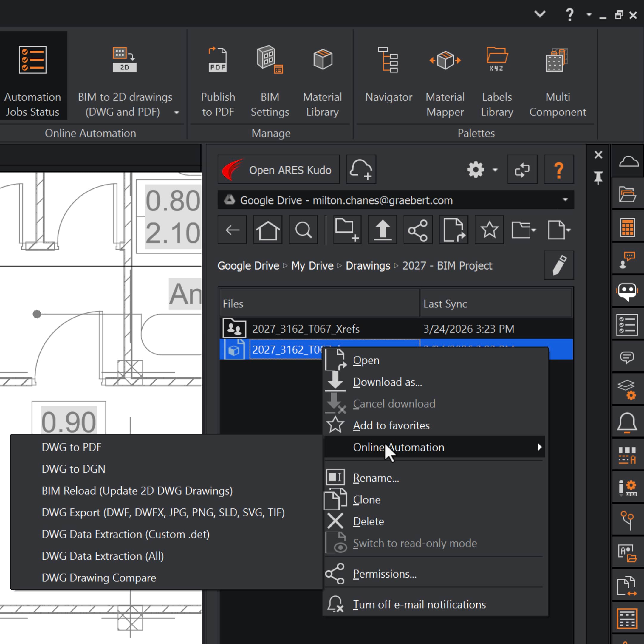Screen dimensions: 644x644
Task: Expand the settings gear dropdown arrow
Action: pos(495,170)
